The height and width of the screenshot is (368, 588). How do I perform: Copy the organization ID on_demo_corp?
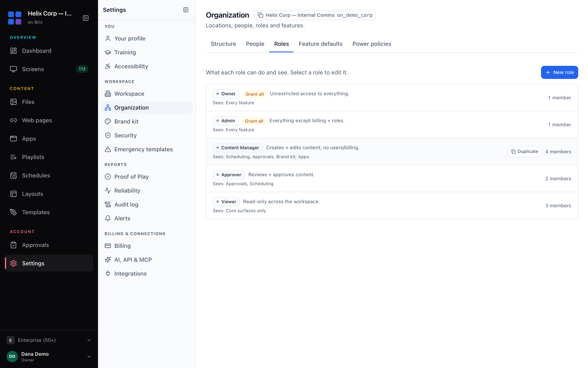pos(315,15)
